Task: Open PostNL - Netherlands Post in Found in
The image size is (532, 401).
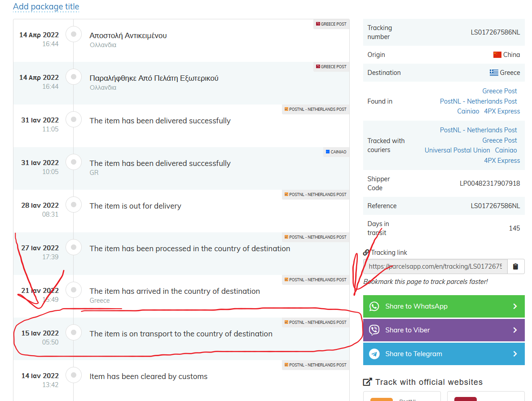Action: (x=479, y=101)
